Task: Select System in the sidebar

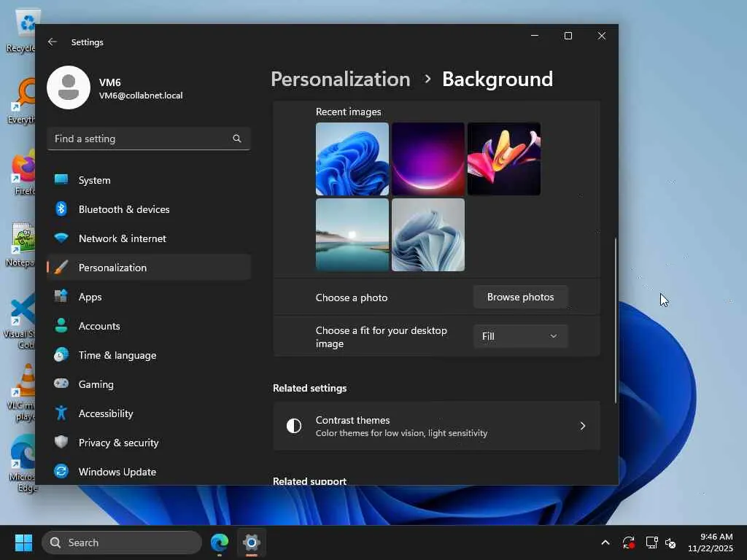Action: point(94,180)
